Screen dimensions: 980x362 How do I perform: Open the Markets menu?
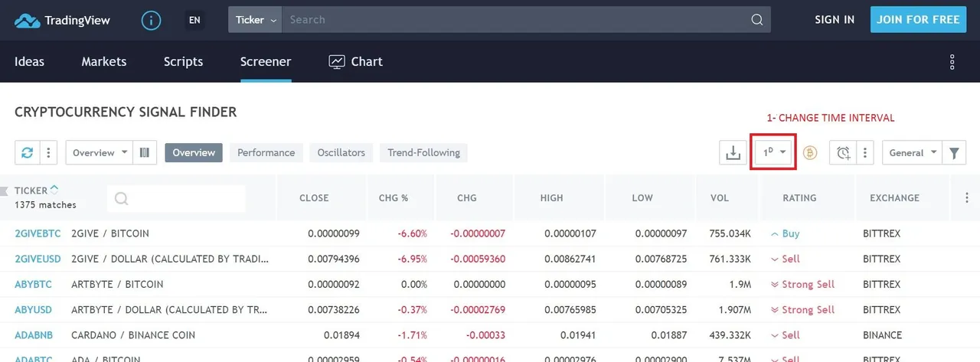coord(104,62)
